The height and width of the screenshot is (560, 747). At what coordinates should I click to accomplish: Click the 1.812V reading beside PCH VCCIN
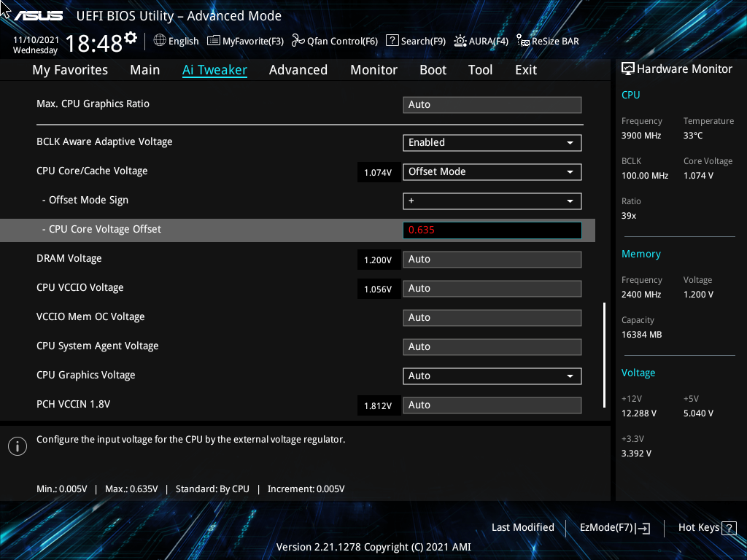point(378,405)
